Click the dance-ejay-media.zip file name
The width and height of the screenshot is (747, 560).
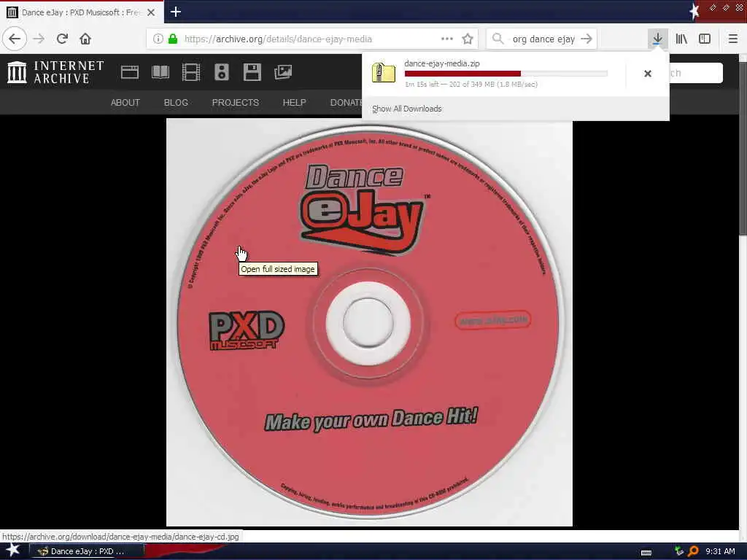tap(441, 63)
